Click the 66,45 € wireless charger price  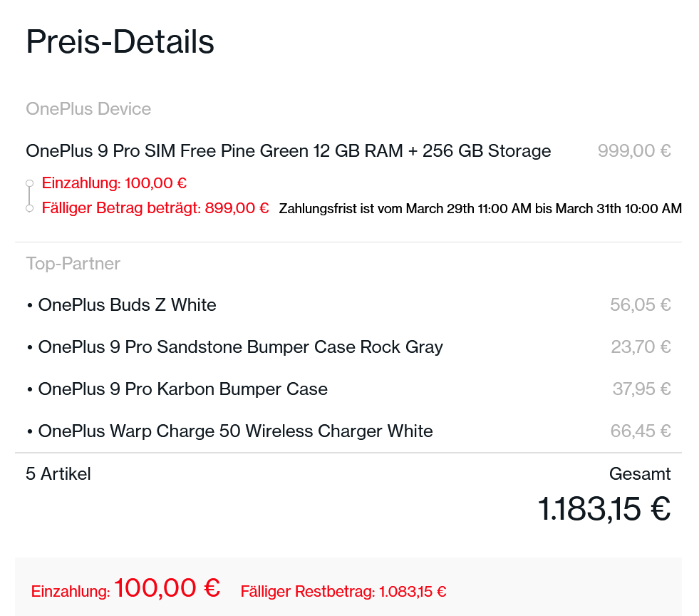pyautogui.click(x=640, y=431)
